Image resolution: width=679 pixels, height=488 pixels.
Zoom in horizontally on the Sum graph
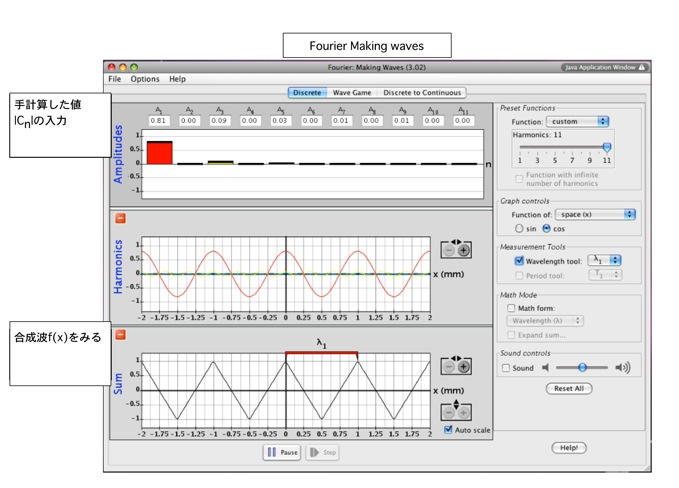[x=463, y=367]
